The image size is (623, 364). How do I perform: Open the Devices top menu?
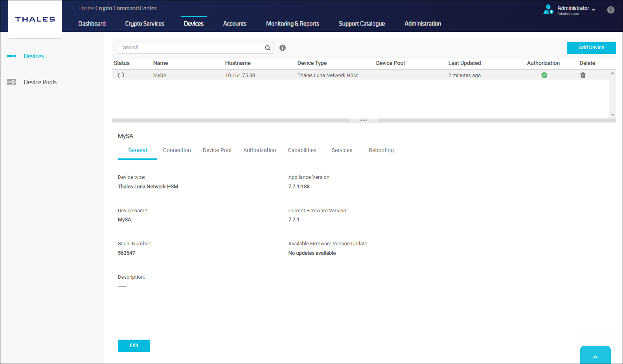tap(194, 24)
